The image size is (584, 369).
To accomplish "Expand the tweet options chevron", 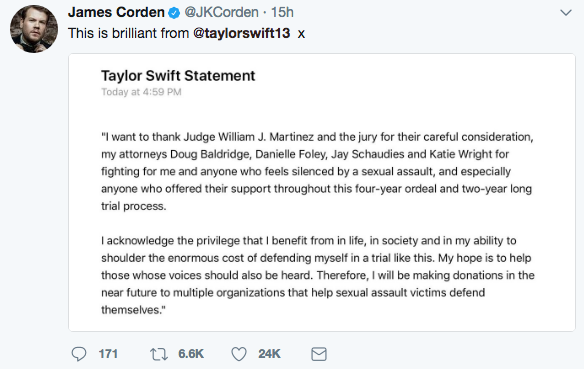I will 566,13.
